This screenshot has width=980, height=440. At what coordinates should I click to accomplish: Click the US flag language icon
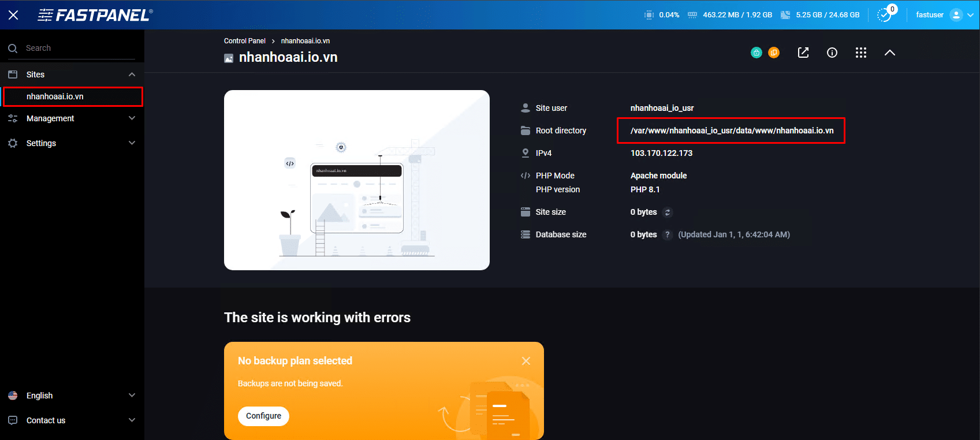pyautogui.click(x=13, y=396)
